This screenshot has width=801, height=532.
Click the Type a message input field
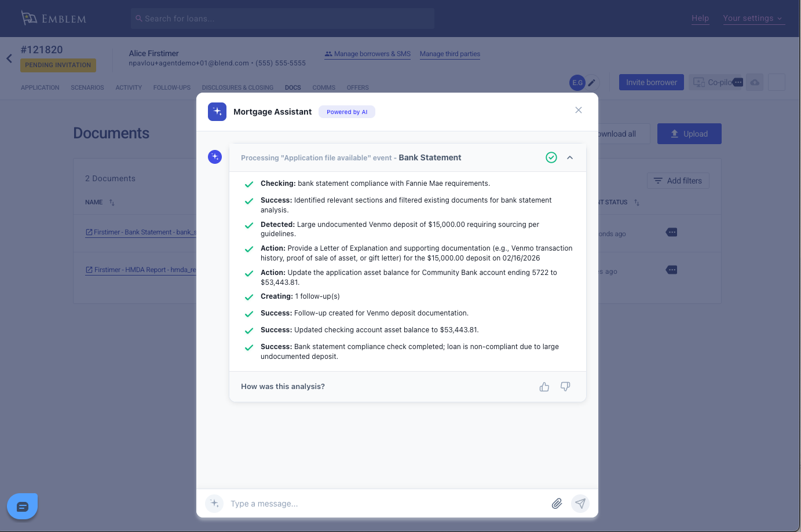pos(387,504)
